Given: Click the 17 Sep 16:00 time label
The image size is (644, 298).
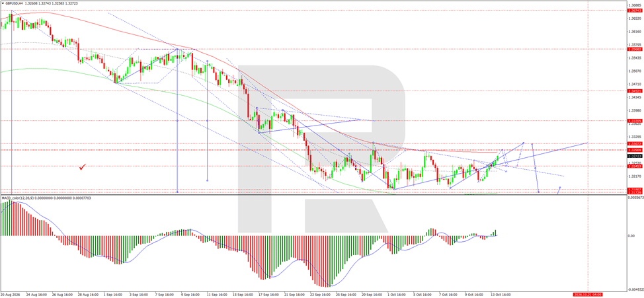Looking at the screenshot, I should click(x=267, y=295).
